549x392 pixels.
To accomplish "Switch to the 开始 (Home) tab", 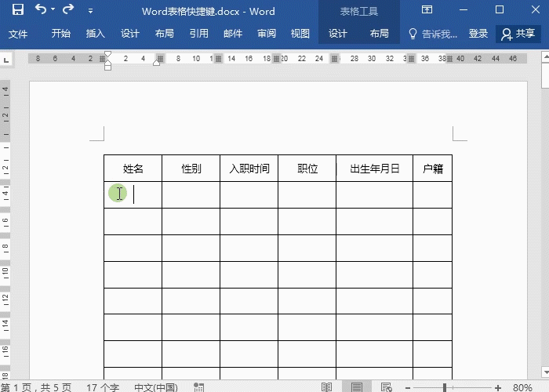I will (61, 34).
